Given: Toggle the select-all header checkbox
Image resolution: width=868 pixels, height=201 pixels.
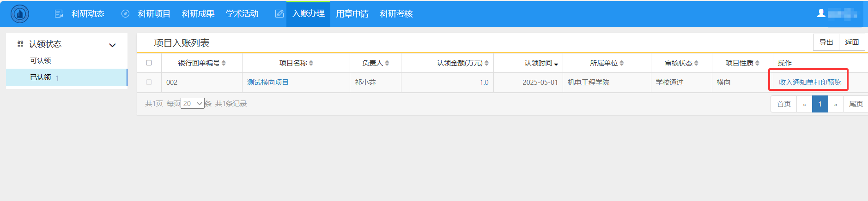Looking at the screenshot, I should click(x=149, y=63).
